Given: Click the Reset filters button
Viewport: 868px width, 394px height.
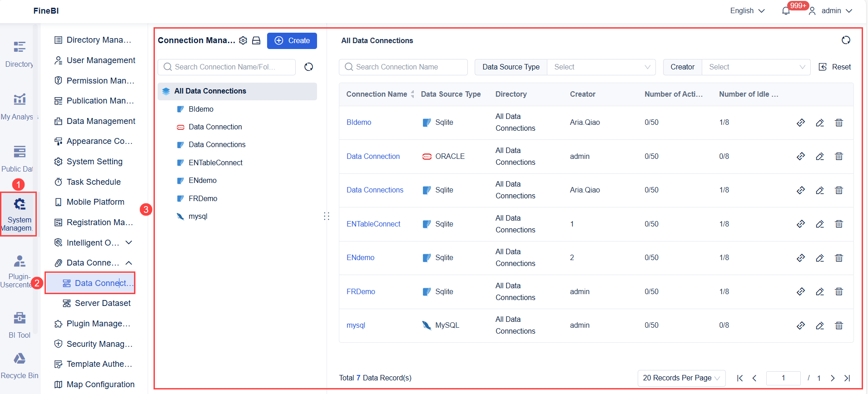Looking at the screenshot, I should pyautogui.click(x=835, y=67).
